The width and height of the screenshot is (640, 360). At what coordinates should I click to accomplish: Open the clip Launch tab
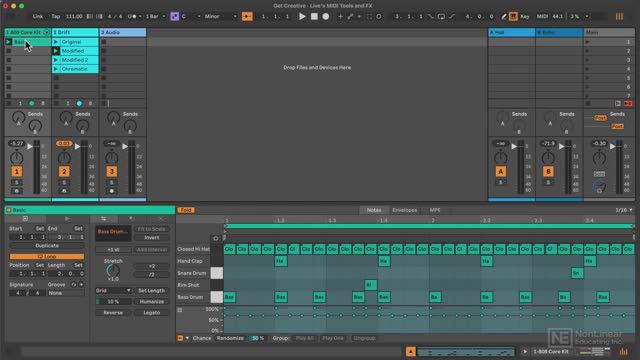67,219
